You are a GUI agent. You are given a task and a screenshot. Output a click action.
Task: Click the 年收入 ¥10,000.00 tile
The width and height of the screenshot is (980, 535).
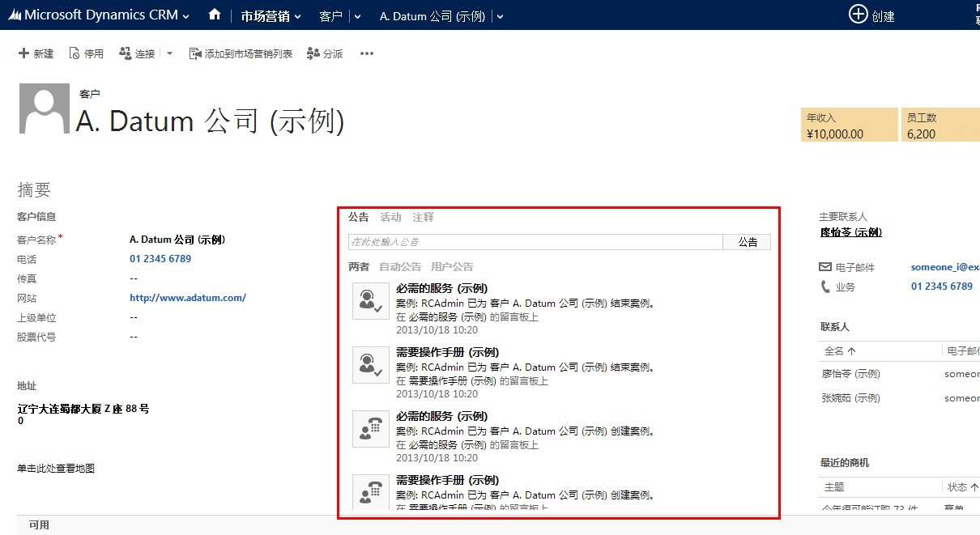850,125
